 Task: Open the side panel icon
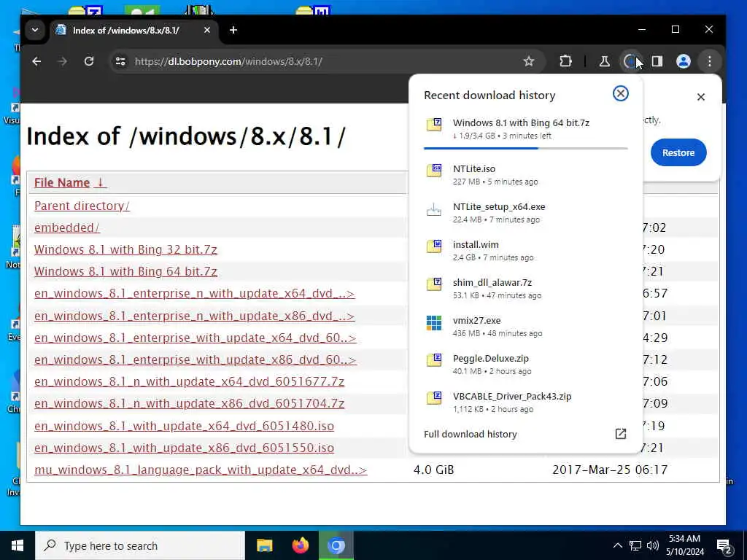pos(657,61)
